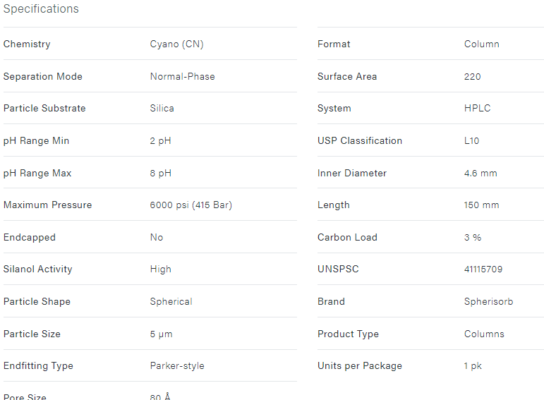Click the pH Range Min label
This screenshot has height=400, width=544.
tap(36, 141)
